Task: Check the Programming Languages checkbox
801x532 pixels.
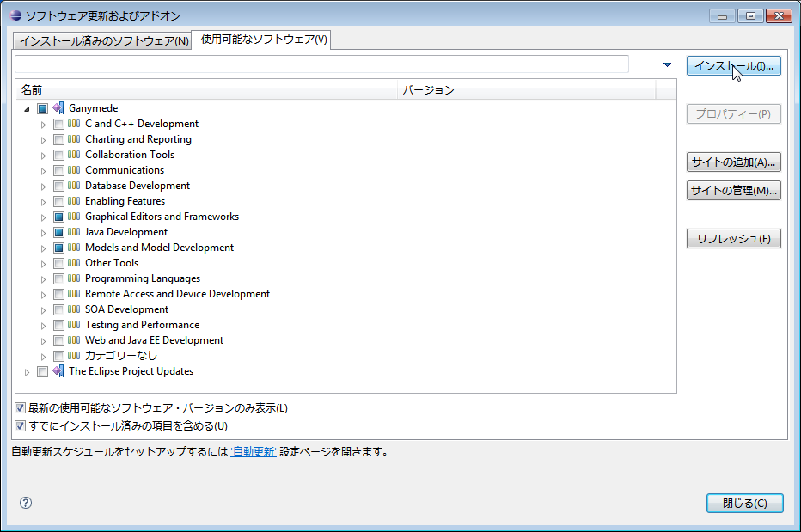Action: coord(58,279)
